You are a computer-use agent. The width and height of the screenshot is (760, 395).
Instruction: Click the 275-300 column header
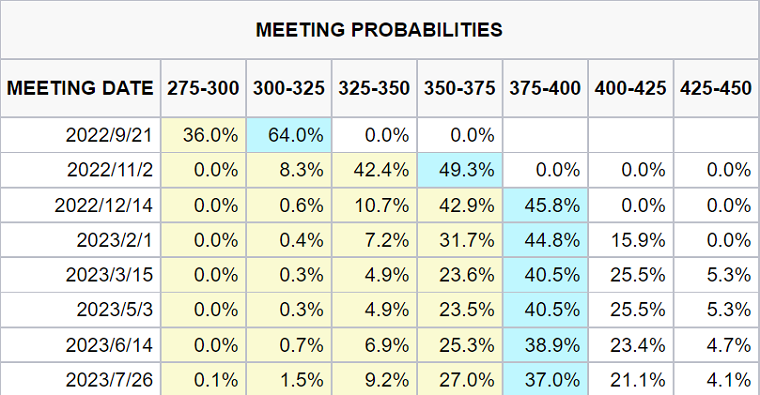click(x=203, y=88)
